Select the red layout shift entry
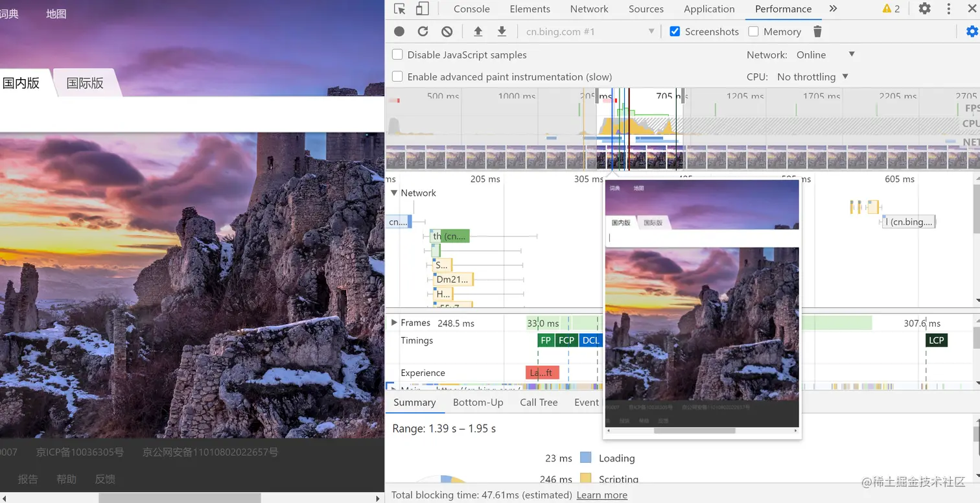This screenshot has height=503, width=980. 542,373
